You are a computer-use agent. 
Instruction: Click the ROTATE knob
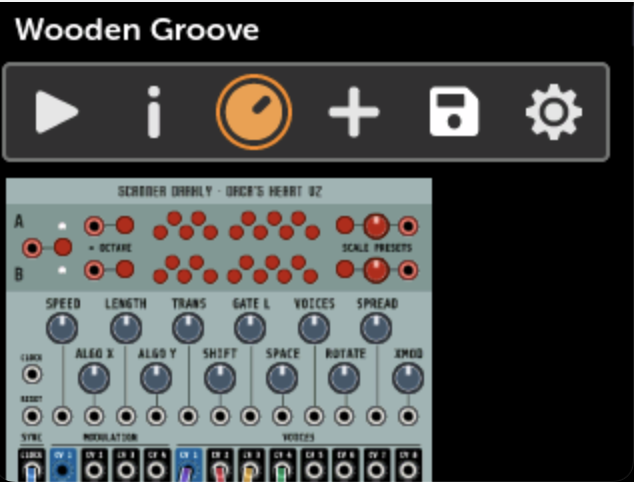pyautogui.click(x=344, y=378)
